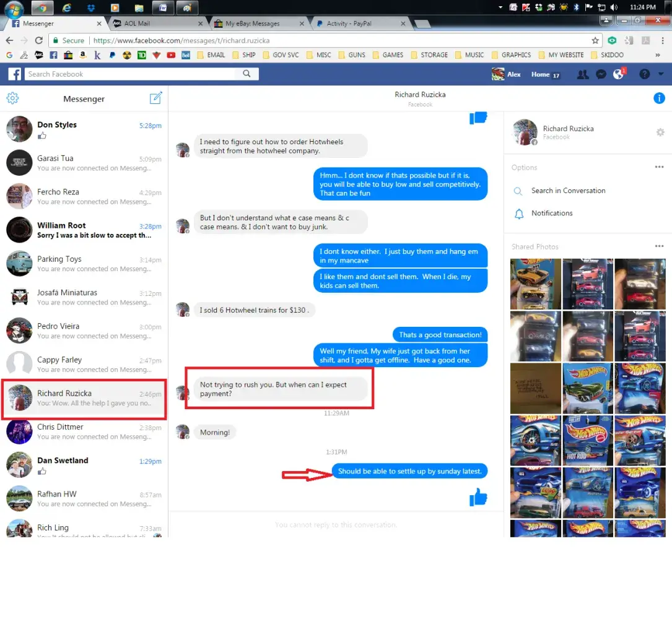Open messages icon in Facebook header
This screenshot has height=619, width=672.
pyautogui.click(x=600, y=74)
